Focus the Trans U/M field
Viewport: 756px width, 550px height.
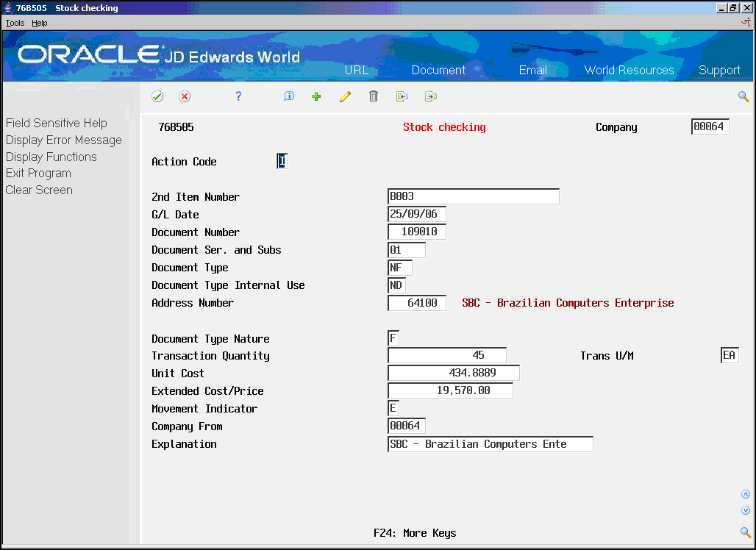tap(730, 355)
